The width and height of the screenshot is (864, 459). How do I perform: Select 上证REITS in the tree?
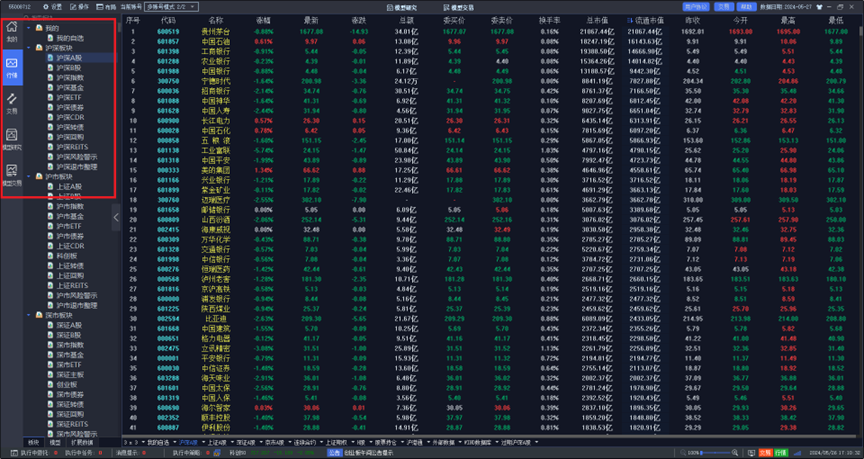(x=72, y=285)
